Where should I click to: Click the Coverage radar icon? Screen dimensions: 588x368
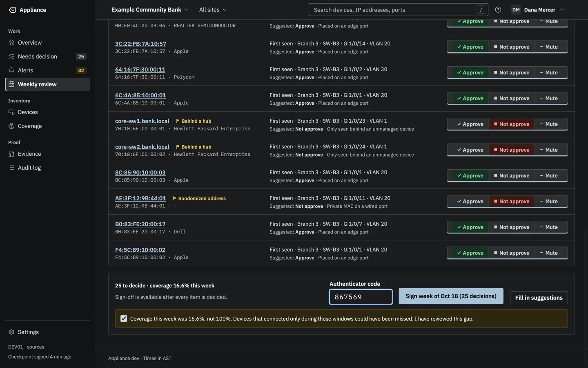point(11,126)
